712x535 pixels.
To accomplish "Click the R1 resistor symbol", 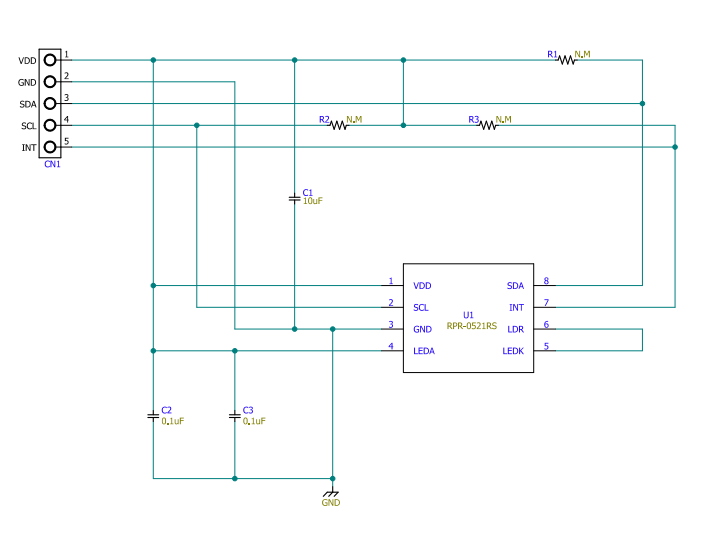I will pyautogui.click(x=568, y=60).
